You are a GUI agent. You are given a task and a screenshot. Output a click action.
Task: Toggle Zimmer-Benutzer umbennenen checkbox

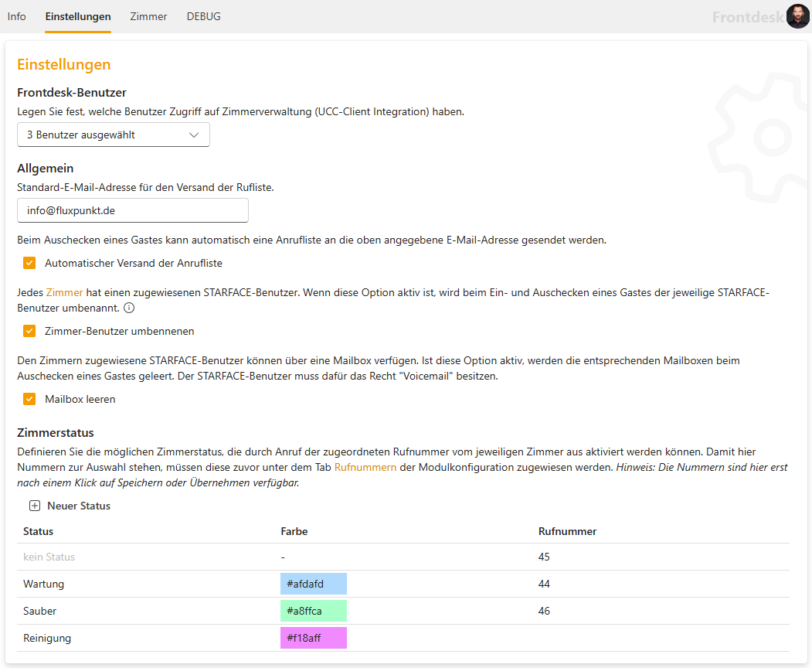(x=29, y=331)
